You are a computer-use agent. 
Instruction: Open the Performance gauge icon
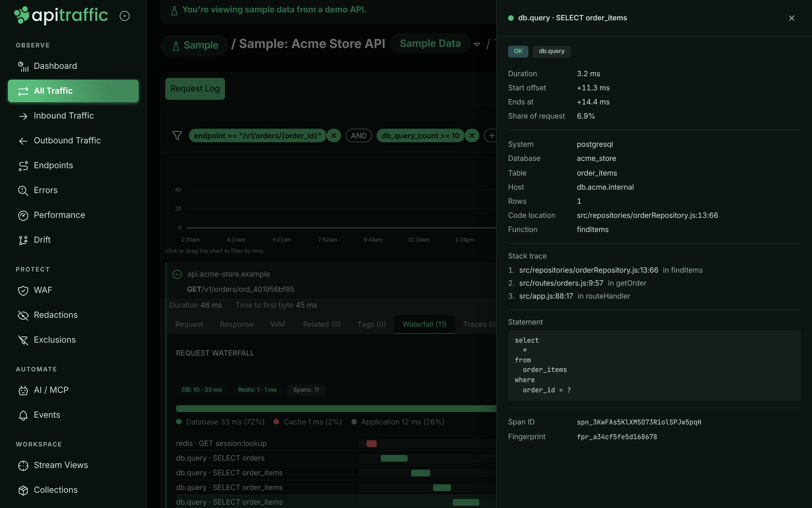coord(23,216)
